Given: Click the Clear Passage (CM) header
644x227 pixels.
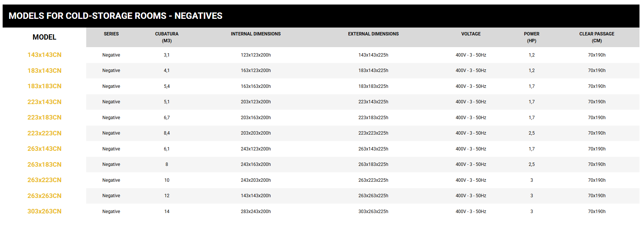Looking at the screenshot, I should point(597,37).
